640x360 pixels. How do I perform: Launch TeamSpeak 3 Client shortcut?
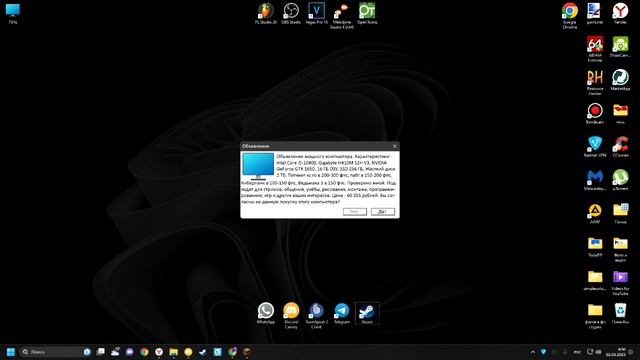tap(316, 316)
